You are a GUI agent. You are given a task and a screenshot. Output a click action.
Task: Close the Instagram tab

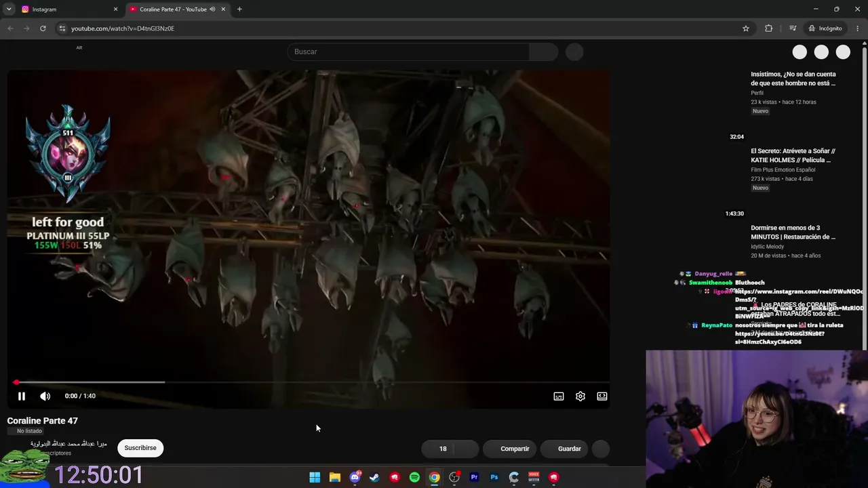[x=115, y=9]
